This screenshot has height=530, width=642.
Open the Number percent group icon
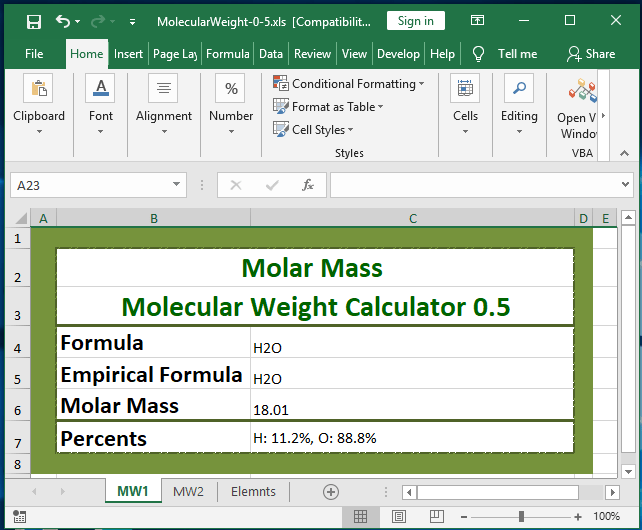pos(231,88)
